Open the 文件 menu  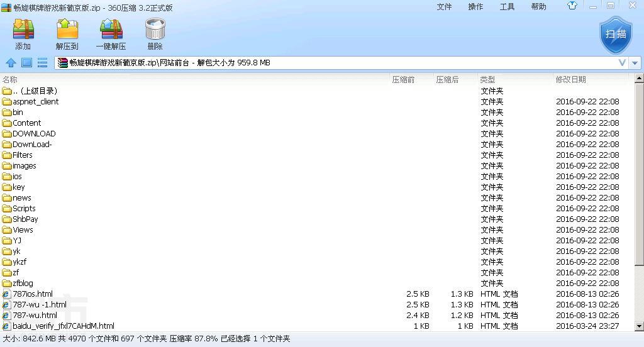[444, 6]
